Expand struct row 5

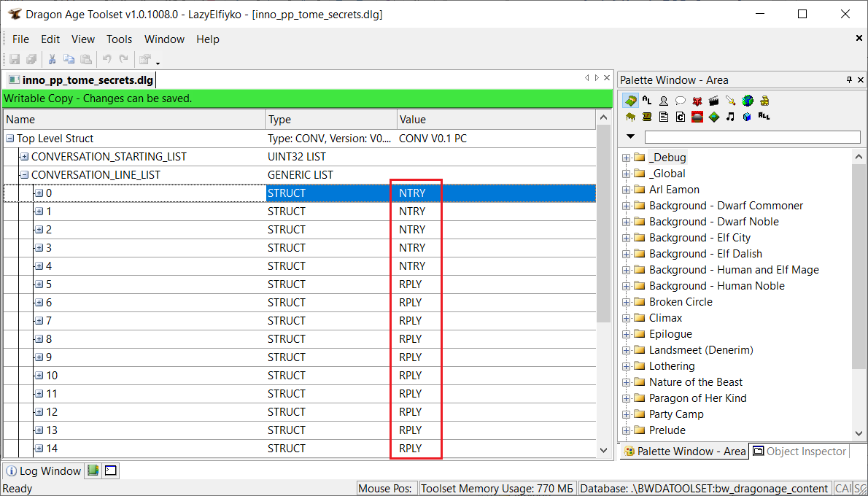pos(39,284)
